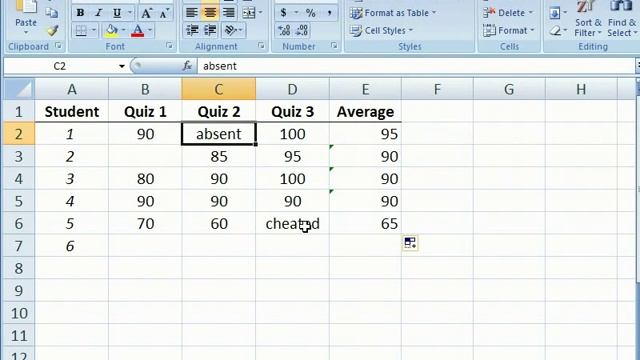Open the Name Box dropdown arrow

[122, 66]
